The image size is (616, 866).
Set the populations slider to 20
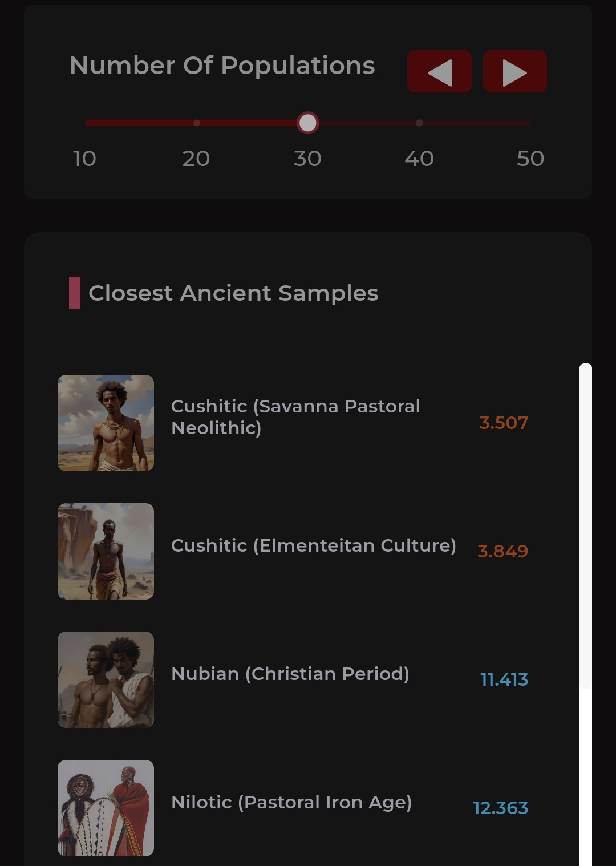pos(196,123)
